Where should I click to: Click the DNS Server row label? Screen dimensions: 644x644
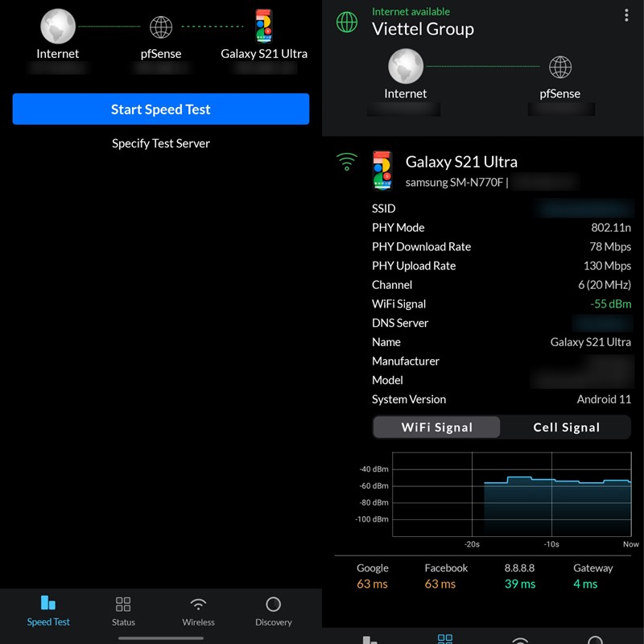[400, 323]
